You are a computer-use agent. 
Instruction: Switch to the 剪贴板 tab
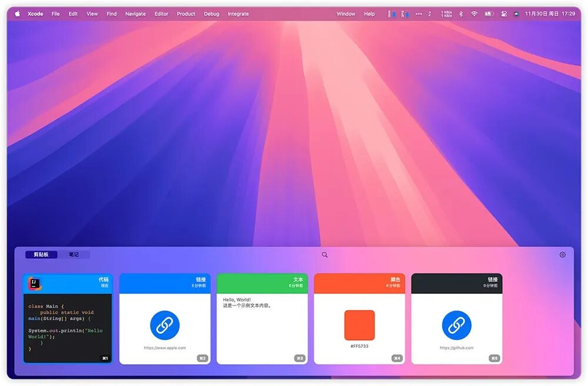pyautogui.click(x=41, y=255)
